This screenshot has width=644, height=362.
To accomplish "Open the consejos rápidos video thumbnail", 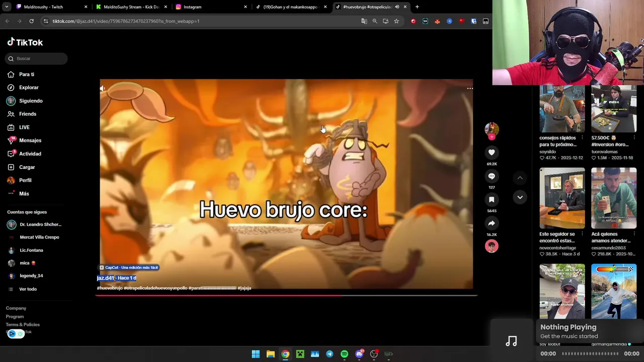I will (x=562, y=109).
